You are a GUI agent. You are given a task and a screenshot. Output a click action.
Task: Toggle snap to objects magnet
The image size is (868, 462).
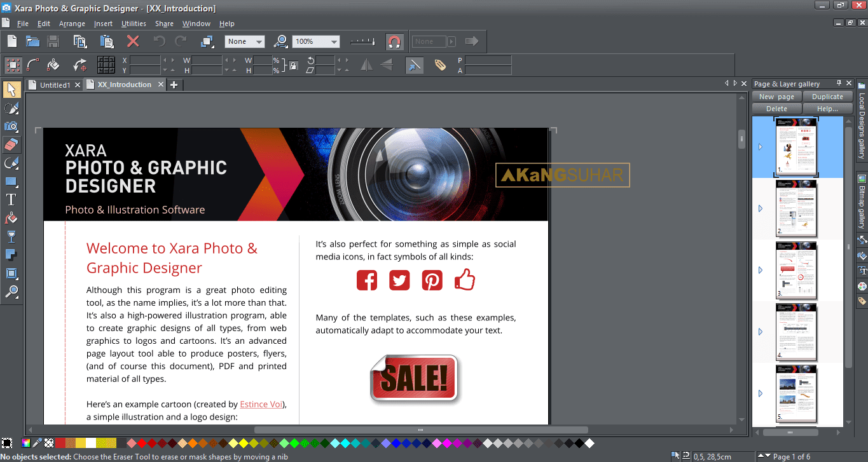point(394,41)
